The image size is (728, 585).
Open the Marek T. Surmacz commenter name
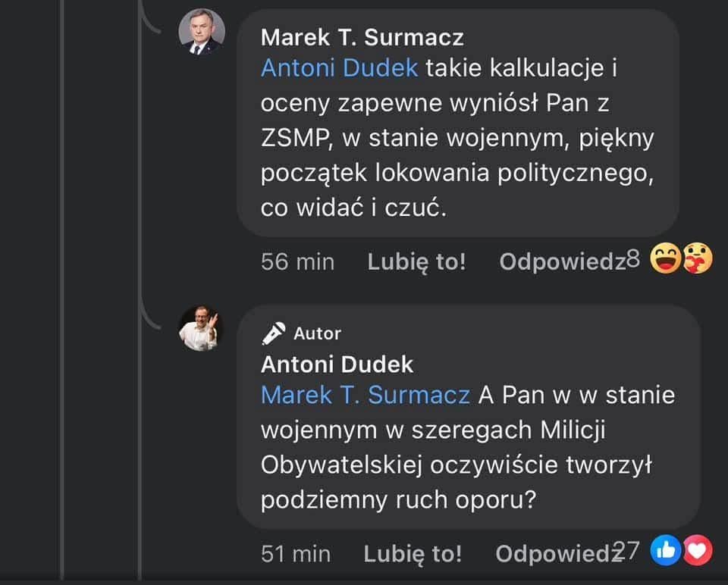tap(362, 37)
